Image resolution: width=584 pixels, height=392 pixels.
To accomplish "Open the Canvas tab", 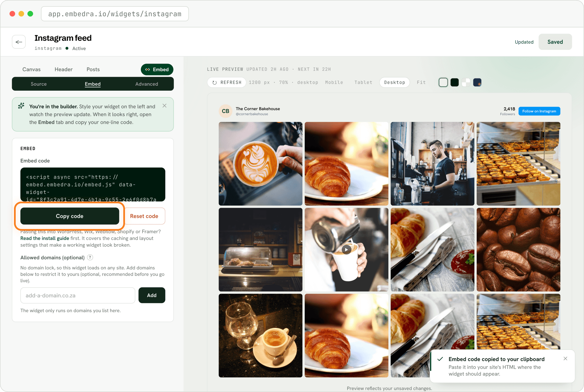I will coord(31,69).
